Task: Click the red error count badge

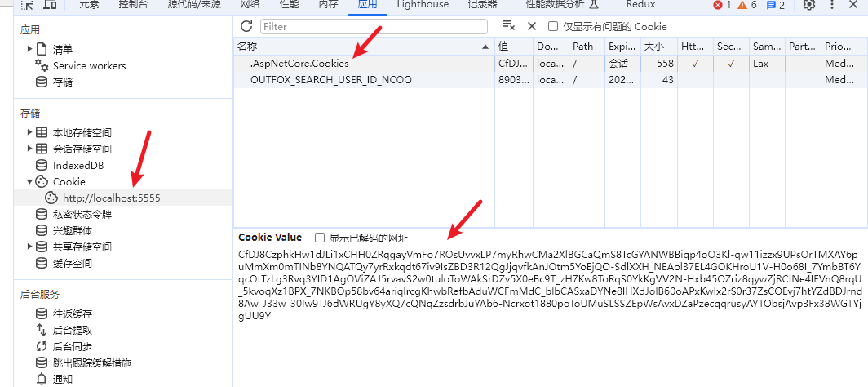Action: coord(722,5)
